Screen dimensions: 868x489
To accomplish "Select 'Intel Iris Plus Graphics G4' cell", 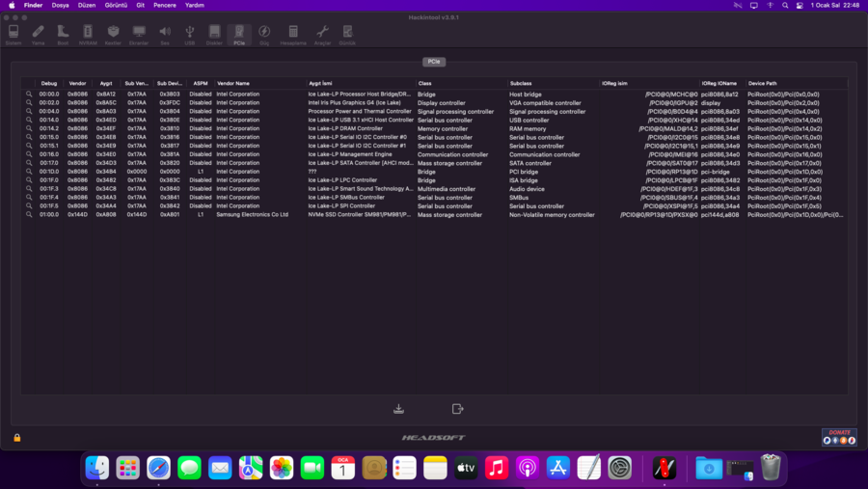I will tap(354, 102).
